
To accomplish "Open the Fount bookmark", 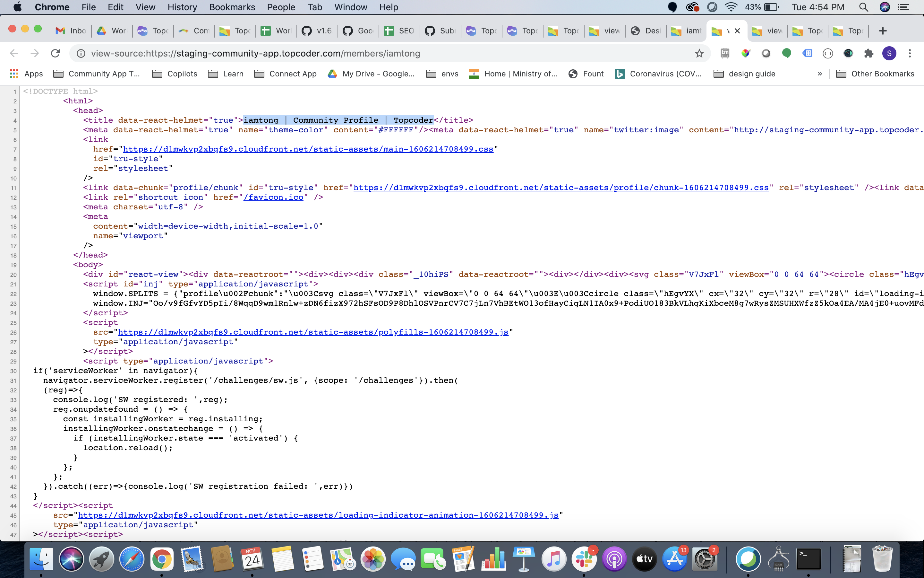I will [586, 74].
